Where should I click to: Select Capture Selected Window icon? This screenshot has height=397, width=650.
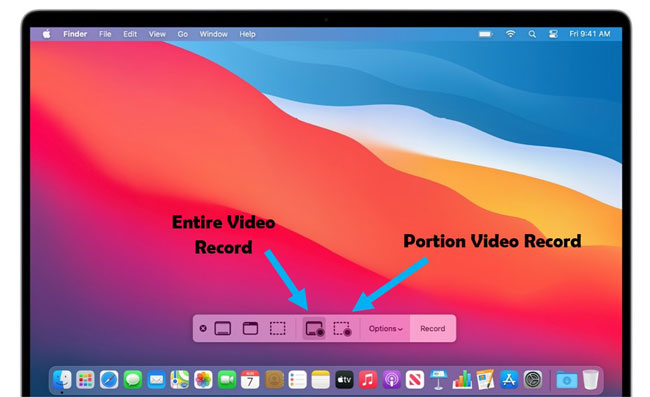[250, 329]
